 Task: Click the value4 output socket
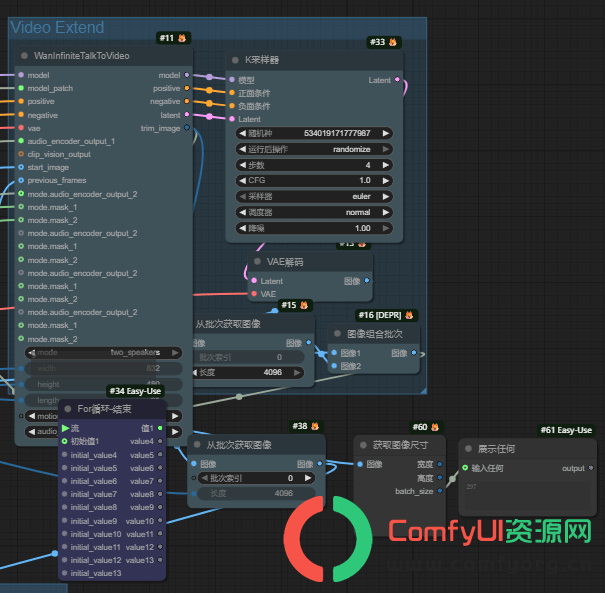point(160,441)
